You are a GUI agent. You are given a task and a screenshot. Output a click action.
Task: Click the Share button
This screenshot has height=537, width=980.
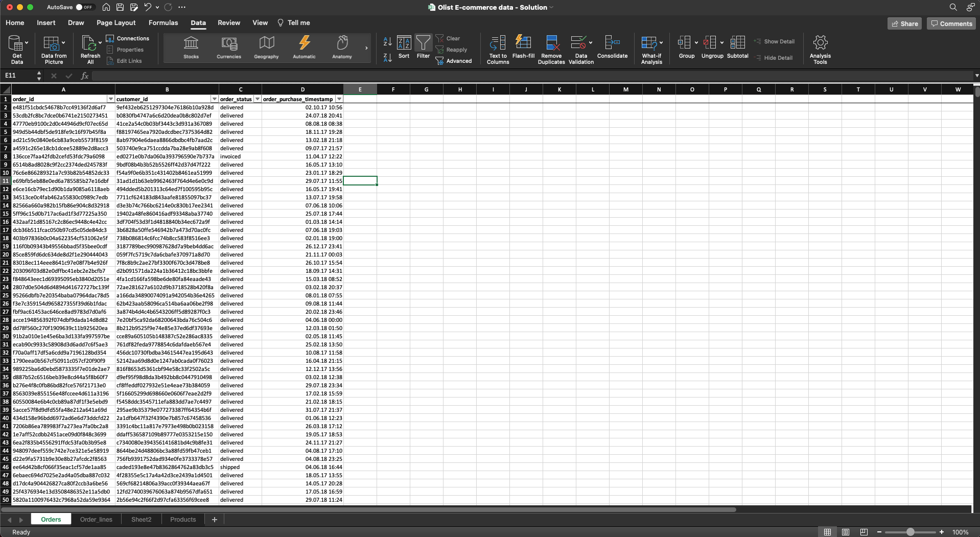(x=904, y=24)
